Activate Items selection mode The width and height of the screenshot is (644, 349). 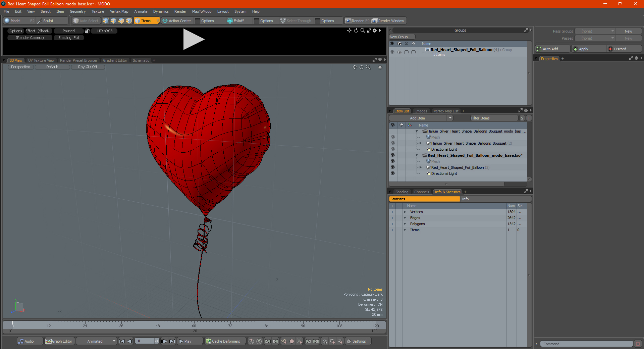click(147, 21)
